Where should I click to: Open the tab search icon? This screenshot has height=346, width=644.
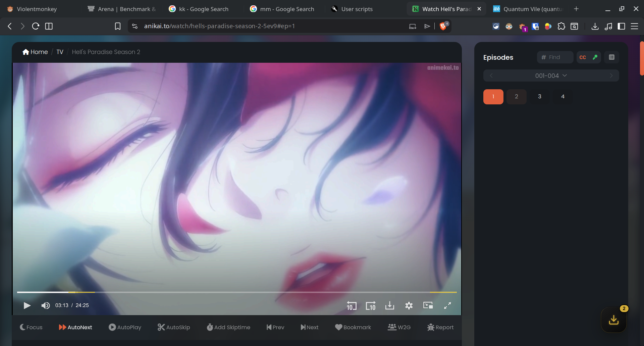[574, 26]
